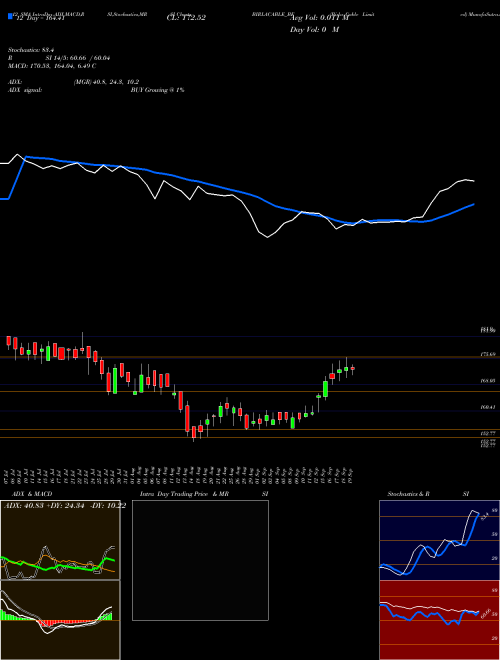
Task: Click the ADX (MGR) 40.8, 24.3, 10.2 values
Action: 106,82
